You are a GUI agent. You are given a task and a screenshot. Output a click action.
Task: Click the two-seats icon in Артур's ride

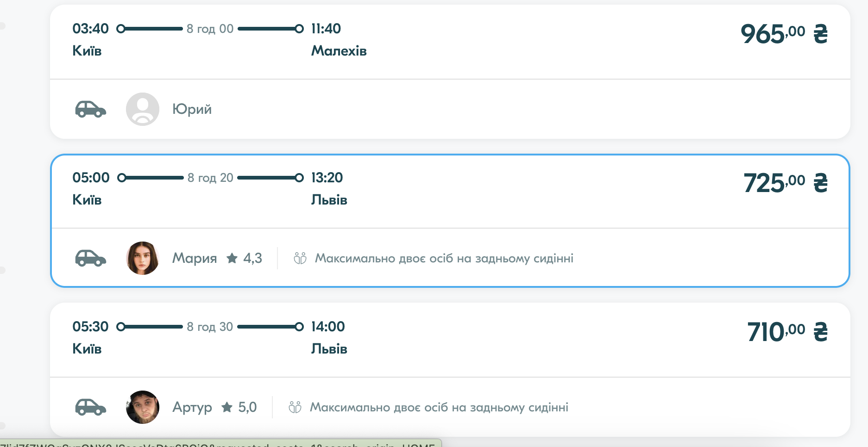(x=295, y=407)
